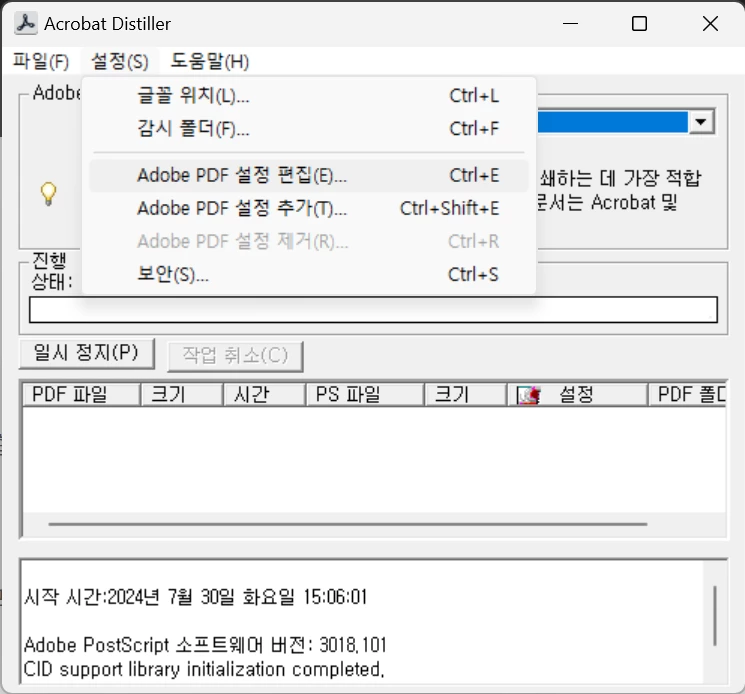The height and width of the screenshot is (694, 745).
Task: Click the 설정 column header
Action: tap(577, 395)
